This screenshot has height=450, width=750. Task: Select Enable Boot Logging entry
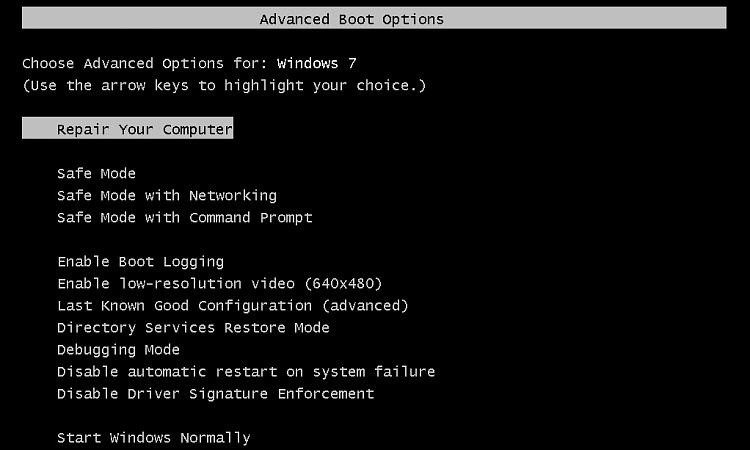[140, 261]
